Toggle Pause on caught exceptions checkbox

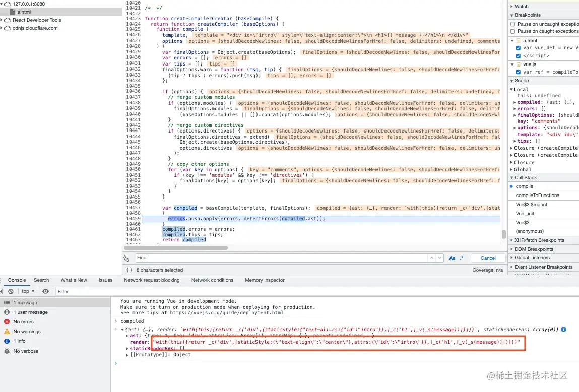pos(512,31)
